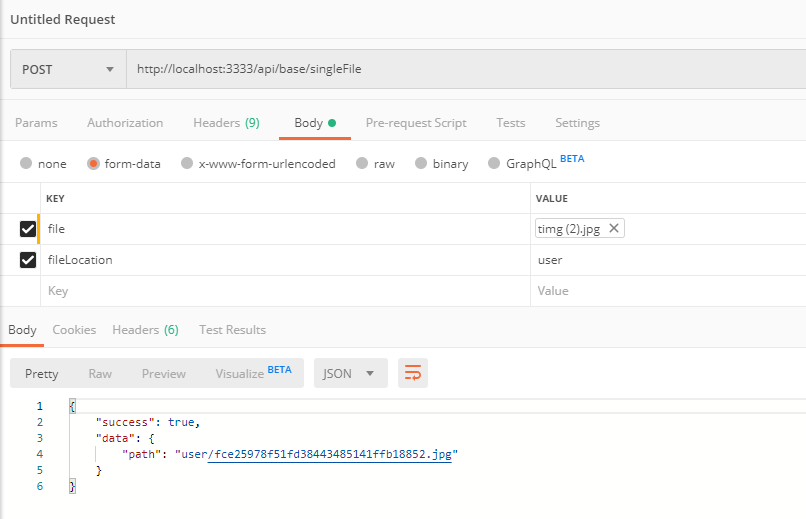Remove the timg (2).jpg file attachment
This screenshot has width=806, height=519.
pos(614,228)
